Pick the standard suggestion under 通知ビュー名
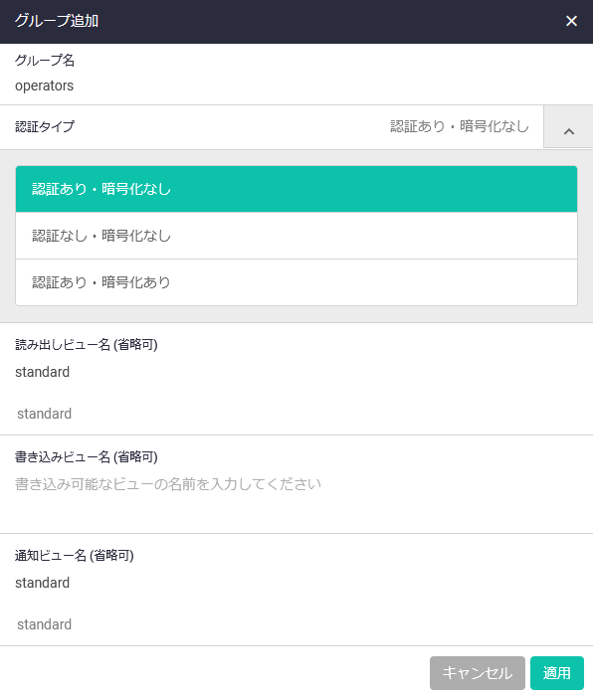 point(44,624)
